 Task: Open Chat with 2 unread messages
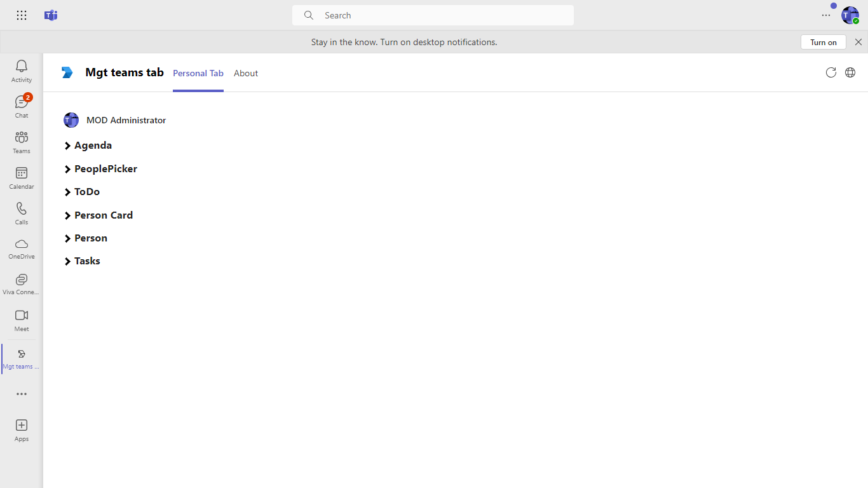[x=22, y=107]
